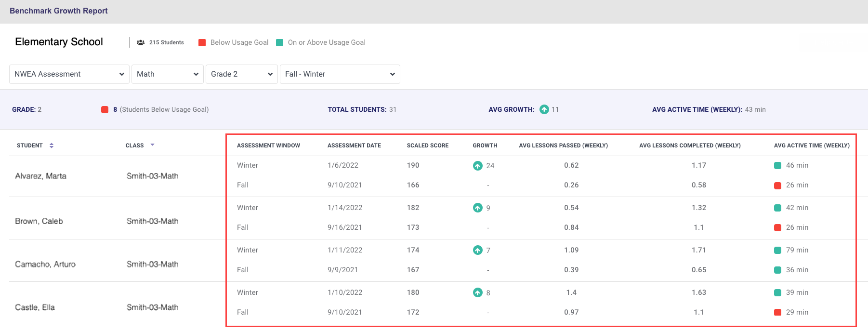The height and width of the screenshot is (331, 868).
Task: Select Castle, Ella's Smith-03-Math class
Action: 152,307
